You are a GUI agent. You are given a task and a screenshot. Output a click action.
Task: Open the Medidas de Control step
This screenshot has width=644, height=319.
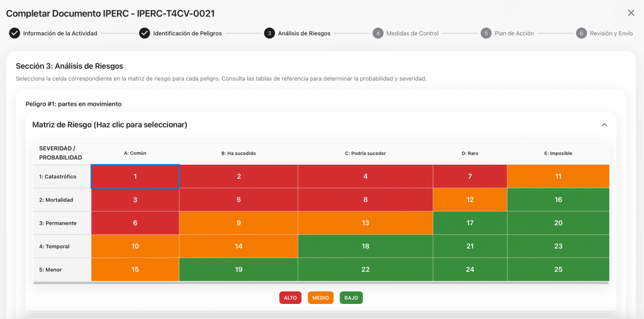tap(412, 33)
